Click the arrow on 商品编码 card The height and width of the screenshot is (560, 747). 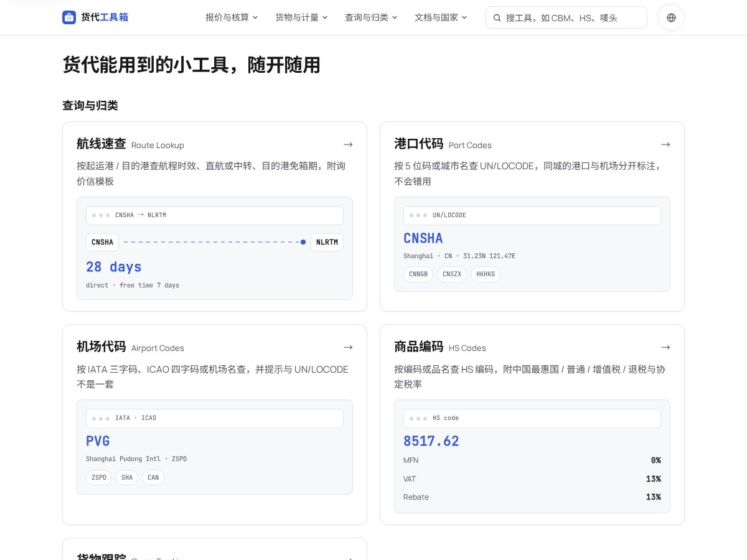coord(665,347)
